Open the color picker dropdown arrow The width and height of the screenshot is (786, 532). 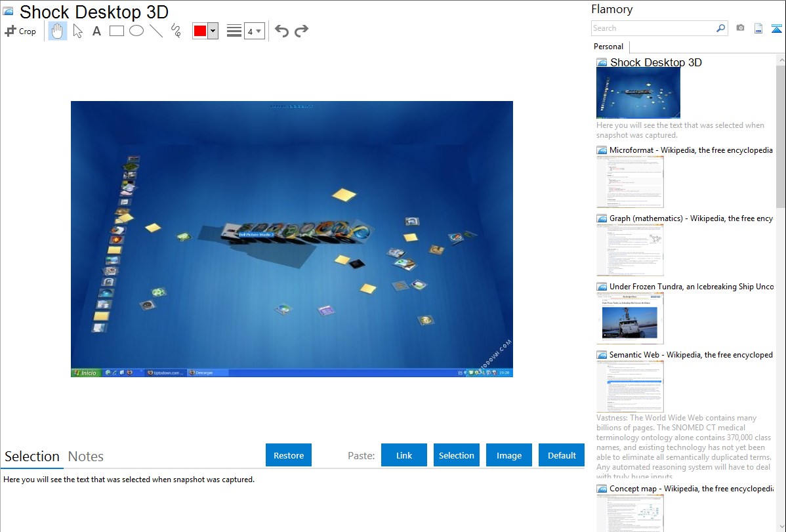[213, 31]
